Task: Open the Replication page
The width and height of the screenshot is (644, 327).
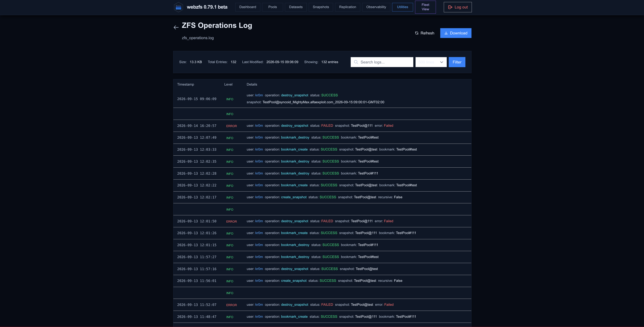Action: (348, 7)
